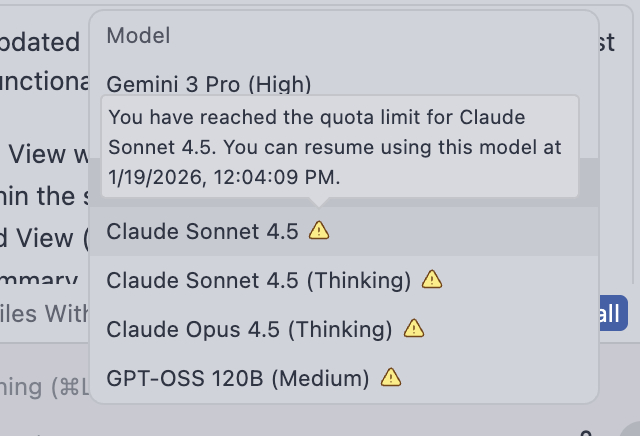Image resolution: width=640 pixels, height=436 pixels.
Task: Click the "summary" text left of the menu
Action: pyautogui.click(x=42, y=281)
